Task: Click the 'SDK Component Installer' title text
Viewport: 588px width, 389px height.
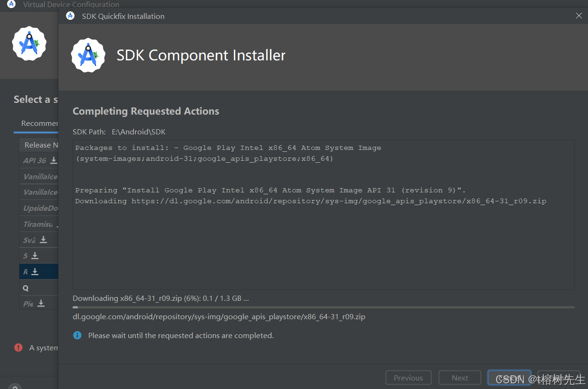Action: pyautogui.click(x=201, y=55)
